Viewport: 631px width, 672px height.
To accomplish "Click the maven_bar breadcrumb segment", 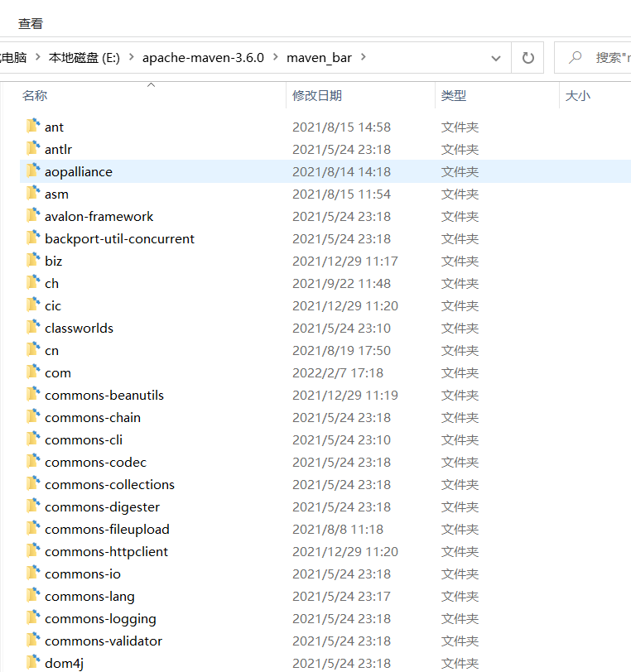I will (319, 57).
